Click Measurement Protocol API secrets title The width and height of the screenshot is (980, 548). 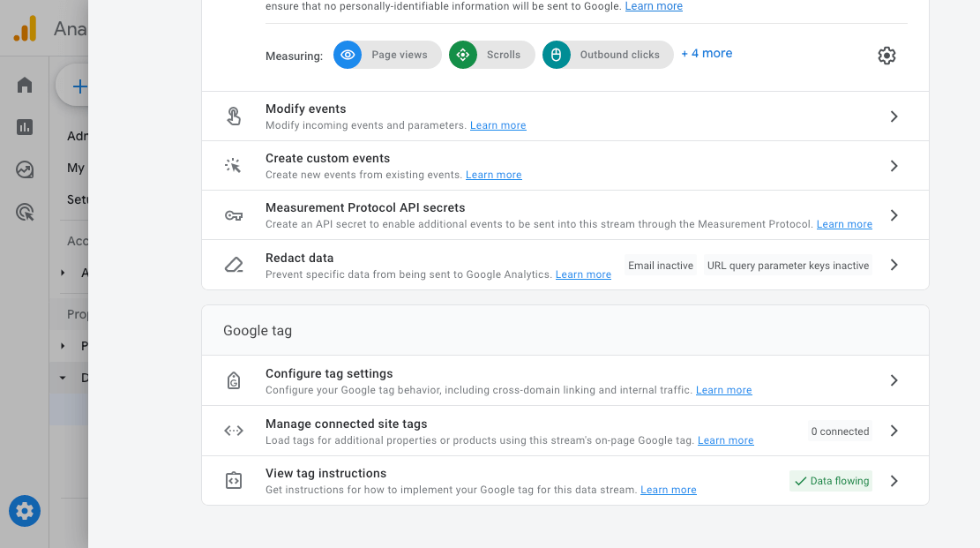tap(365, 207)
